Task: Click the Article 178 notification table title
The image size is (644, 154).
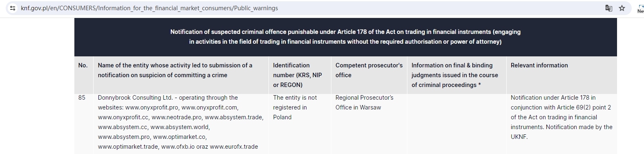Action: tap(345, 37)
